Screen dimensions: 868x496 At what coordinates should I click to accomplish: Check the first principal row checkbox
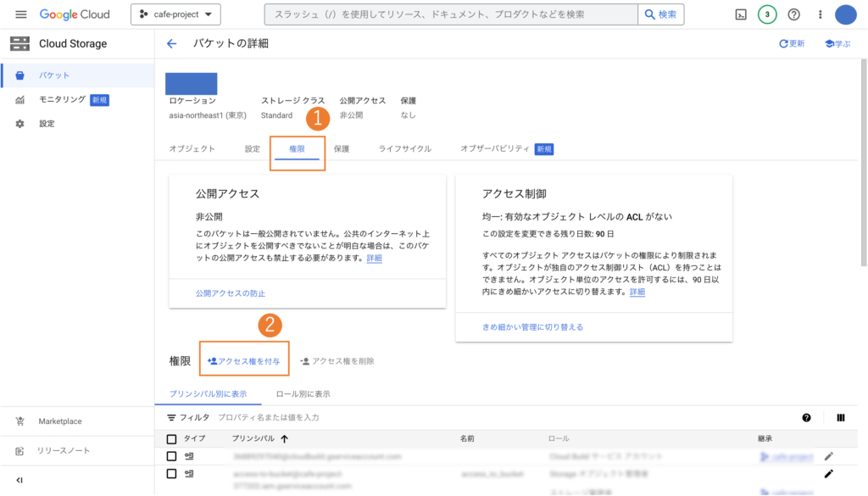171,456
